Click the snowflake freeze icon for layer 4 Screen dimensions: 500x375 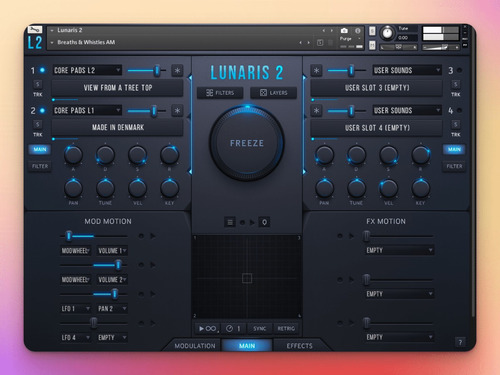pyautogui.click(x=316, y=111)
